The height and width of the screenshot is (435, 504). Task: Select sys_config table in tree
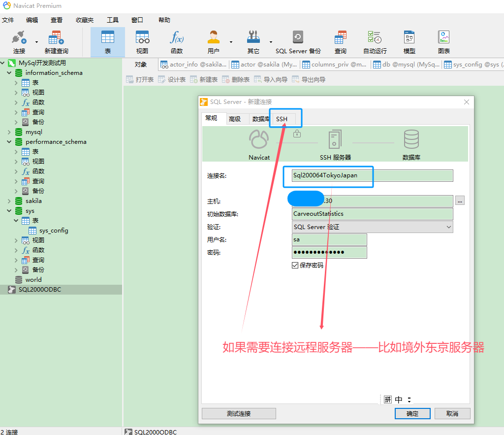[x=54, y=231]
